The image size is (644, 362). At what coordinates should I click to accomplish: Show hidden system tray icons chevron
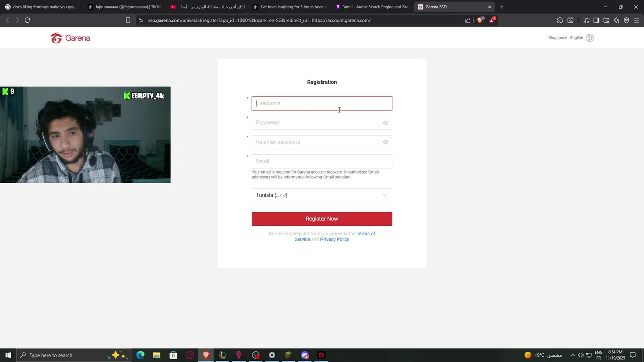(x=572, y=355)
